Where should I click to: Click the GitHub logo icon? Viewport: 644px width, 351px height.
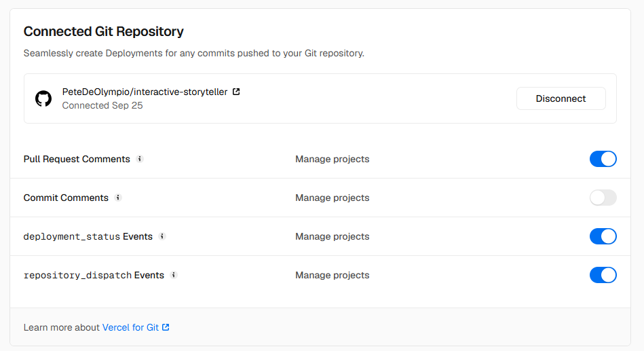pos(43,98)
